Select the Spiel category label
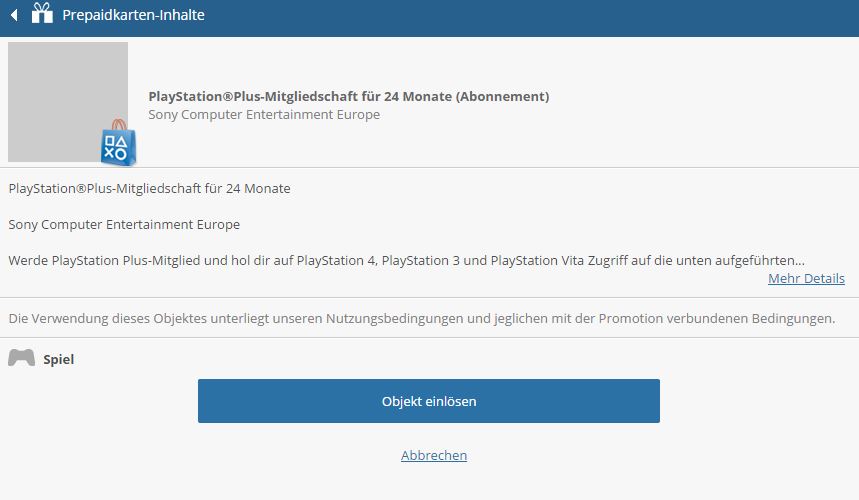859x500 pixels. pos(59,359)
